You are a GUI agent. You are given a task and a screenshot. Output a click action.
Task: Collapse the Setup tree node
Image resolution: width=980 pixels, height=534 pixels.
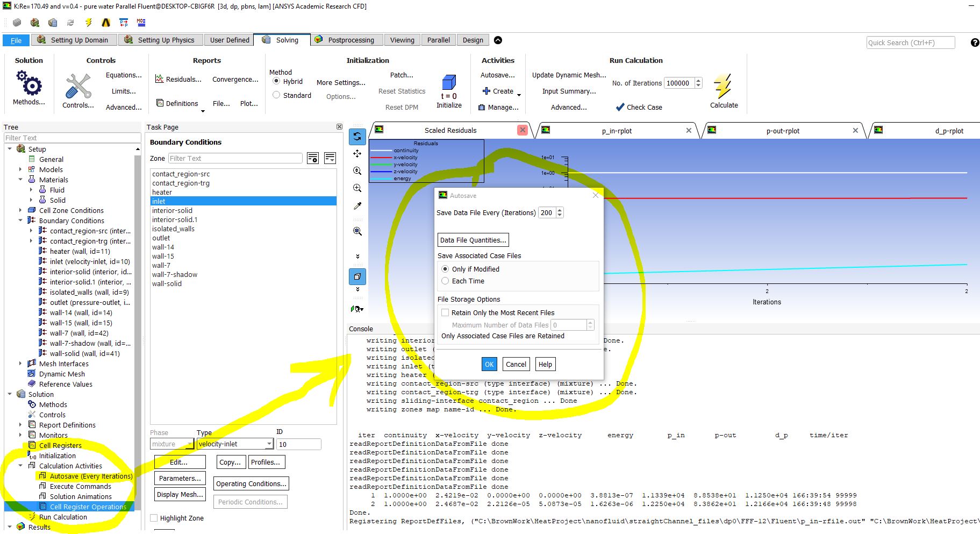coord(10,149)
